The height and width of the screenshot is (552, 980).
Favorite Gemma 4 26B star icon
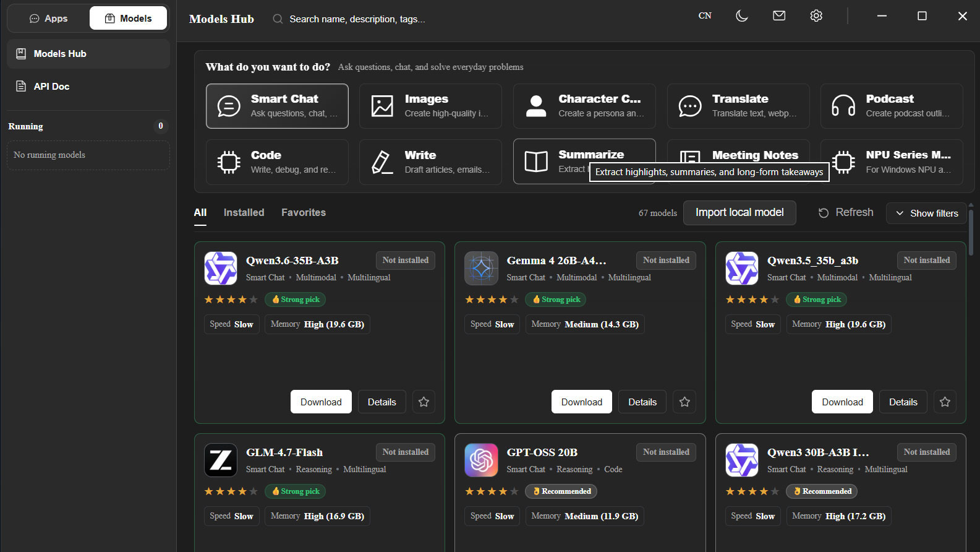coord(684,402)
